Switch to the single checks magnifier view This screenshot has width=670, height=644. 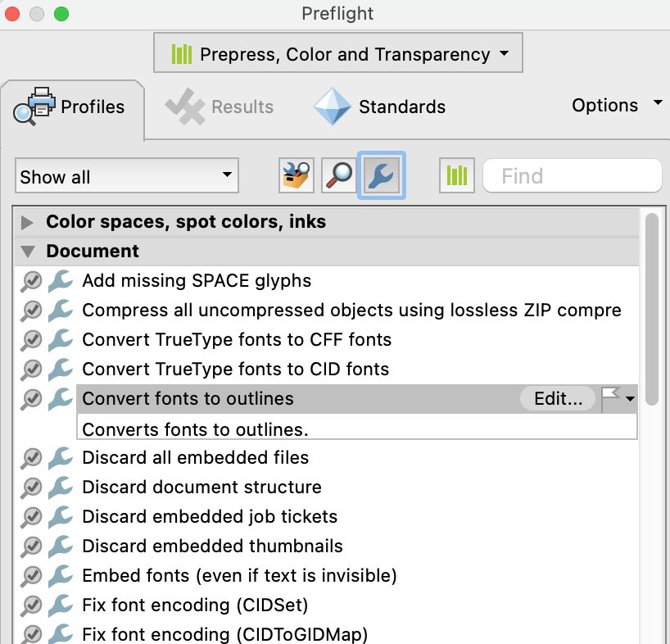337,175
